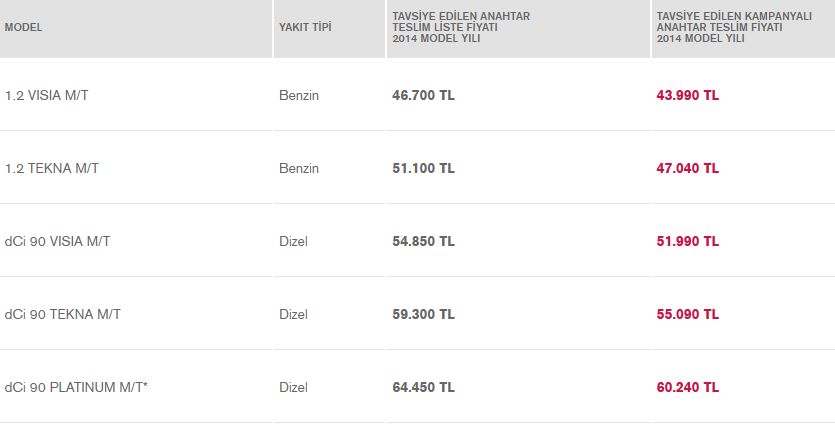Click the 51.100 TL list price

pyautogui.click(x=423, y=168)
